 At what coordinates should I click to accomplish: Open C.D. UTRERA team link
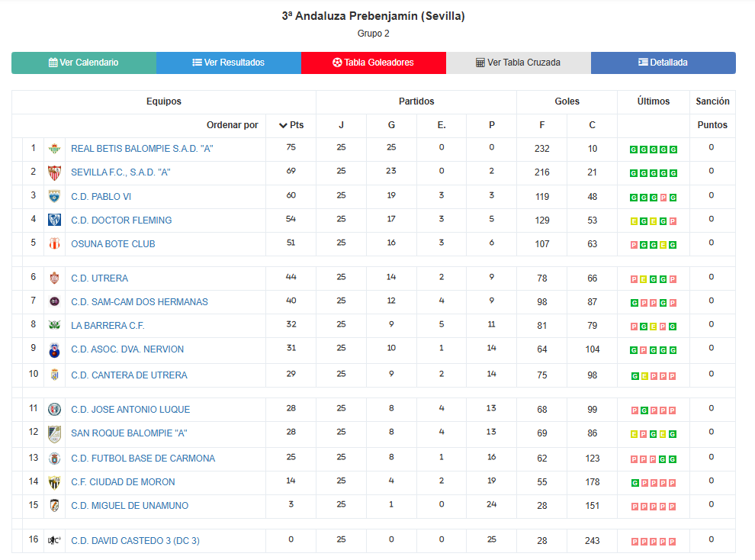[x=100, y=278]
